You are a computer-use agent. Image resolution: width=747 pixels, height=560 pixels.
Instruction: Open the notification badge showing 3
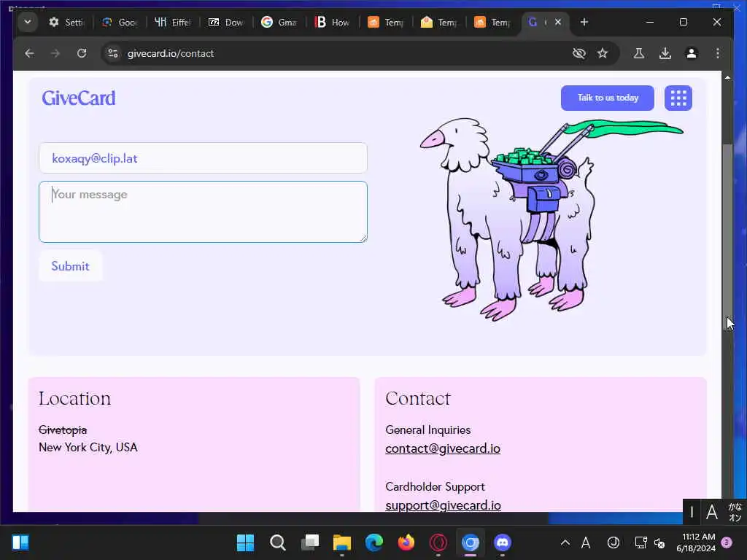click(x=727, y=542)
